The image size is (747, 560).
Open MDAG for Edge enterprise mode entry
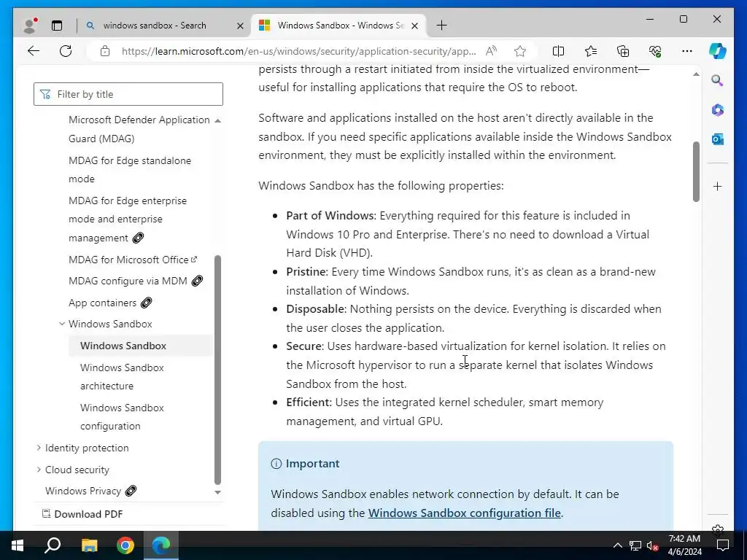point(128,219)
